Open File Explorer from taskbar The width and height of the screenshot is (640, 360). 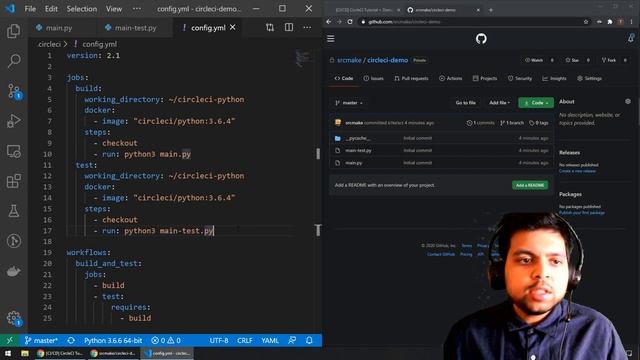pos(24,353)
